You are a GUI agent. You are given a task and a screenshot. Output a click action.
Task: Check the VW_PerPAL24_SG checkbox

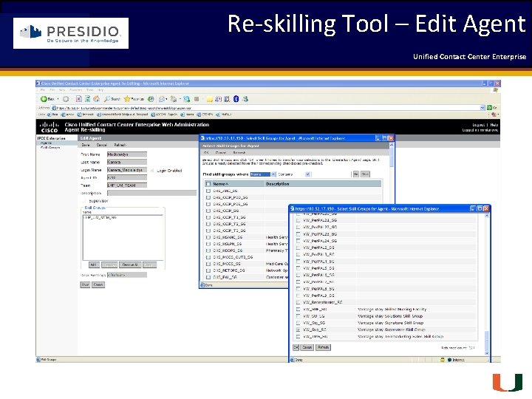click(298, 241)
